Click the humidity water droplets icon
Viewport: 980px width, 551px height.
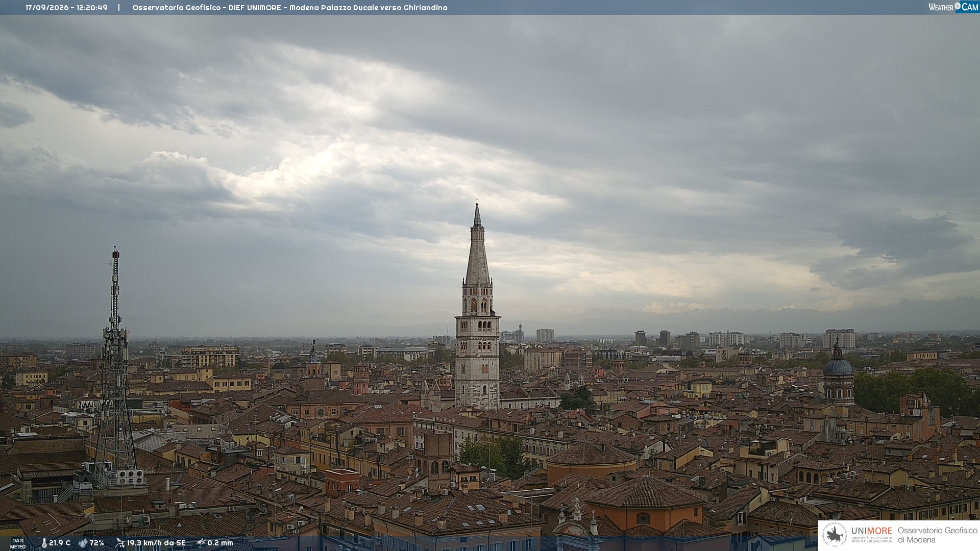83,543
